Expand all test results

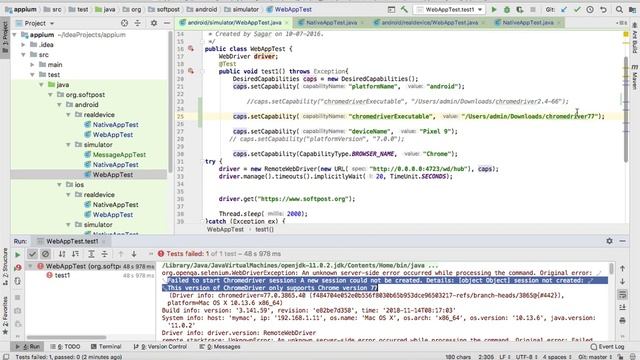point(91,254)
